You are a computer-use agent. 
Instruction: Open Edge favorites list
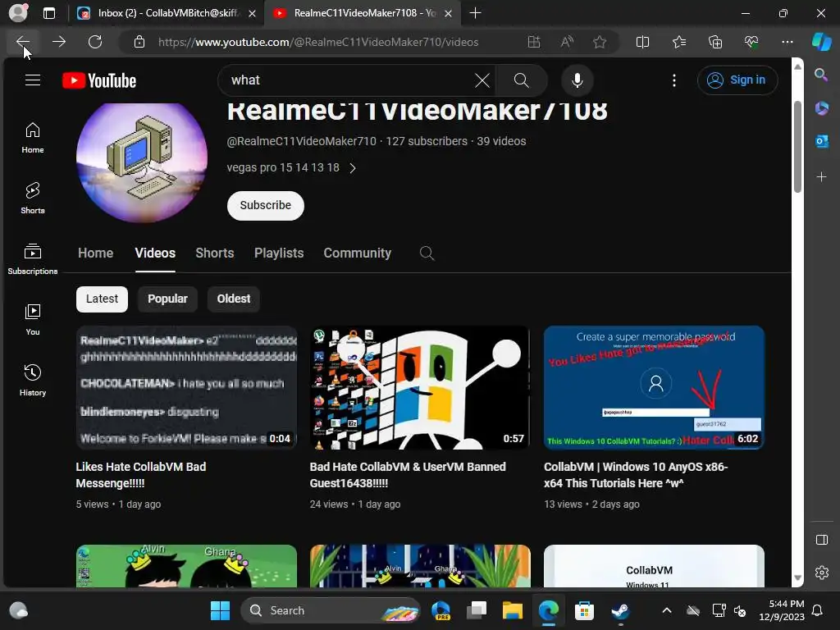[x=678, y=42]
